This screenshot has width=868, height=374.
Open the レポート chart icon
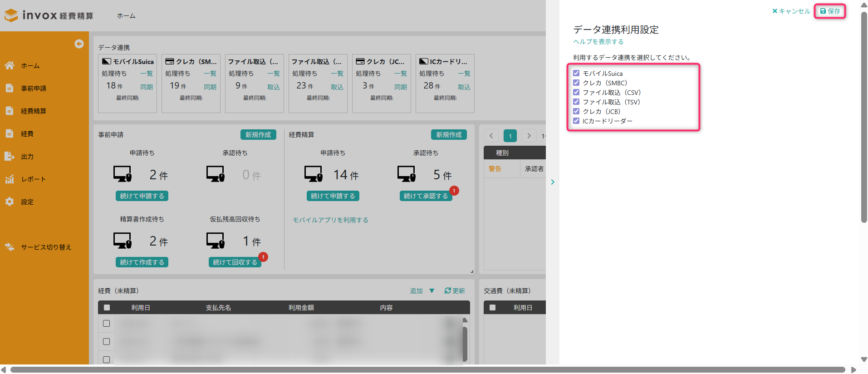[10, 179]
